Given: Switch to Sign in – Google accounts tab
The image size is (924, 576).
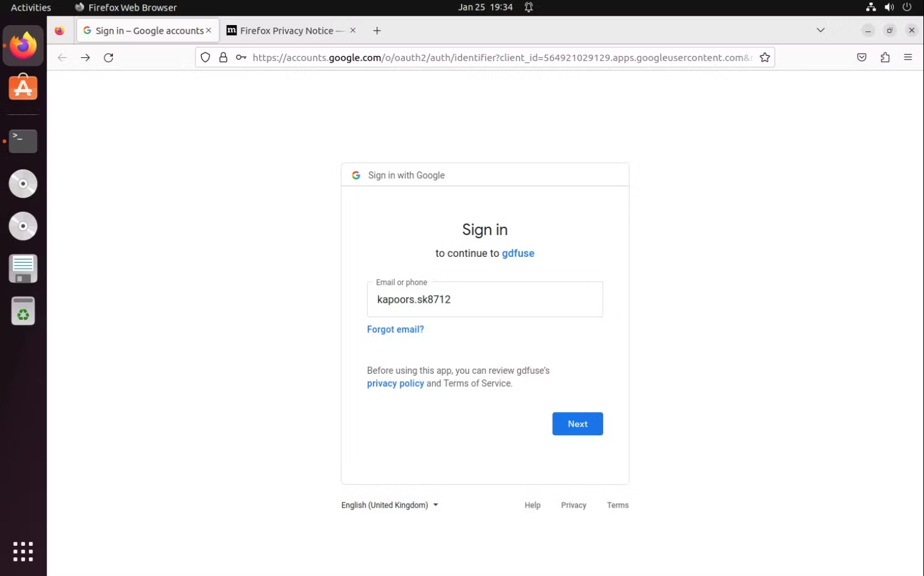Looking at the screenshot, I should [x=148, y=31].
